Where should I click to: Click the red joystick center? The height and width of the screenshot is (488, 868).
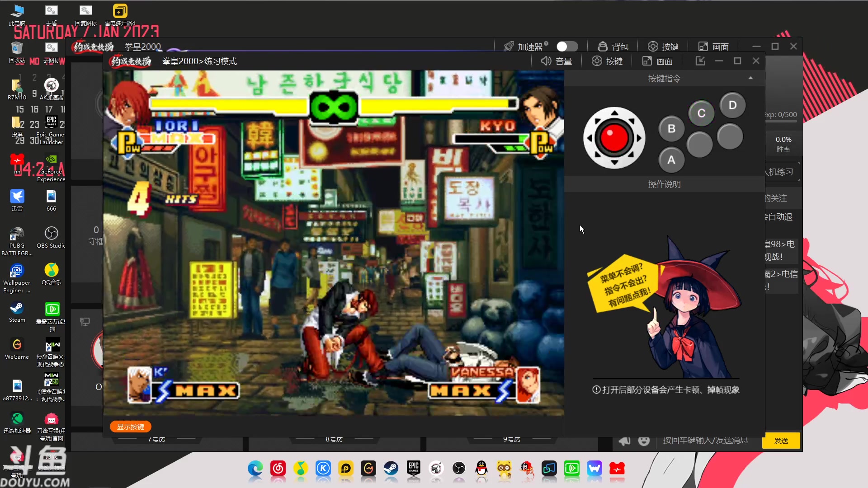click(614, 137)
